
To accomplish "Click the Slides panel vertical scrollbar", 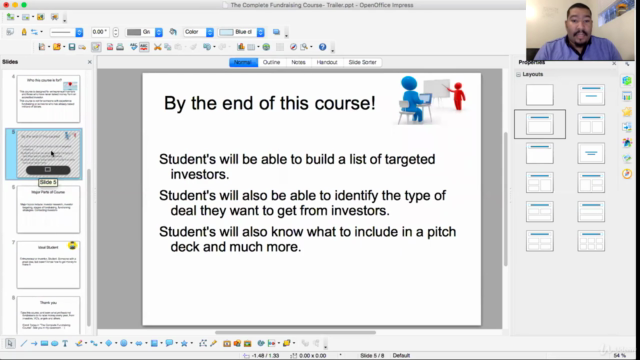I will click(89, 248).
